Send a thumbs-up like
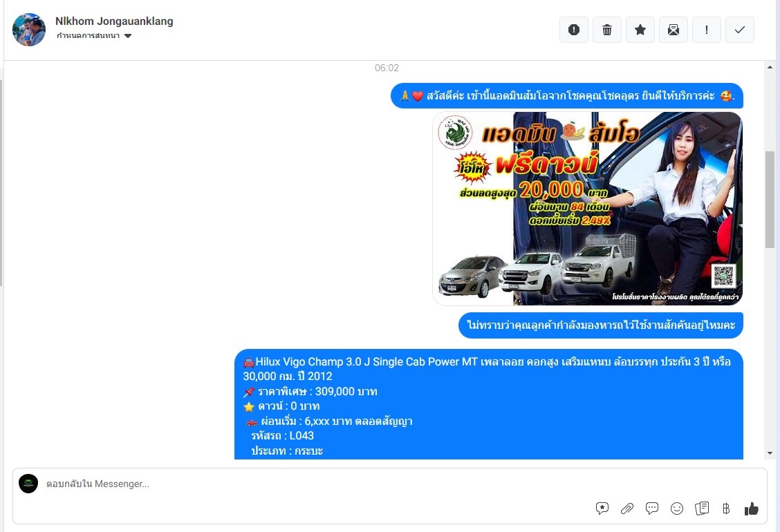 click(x=751, y=508)
